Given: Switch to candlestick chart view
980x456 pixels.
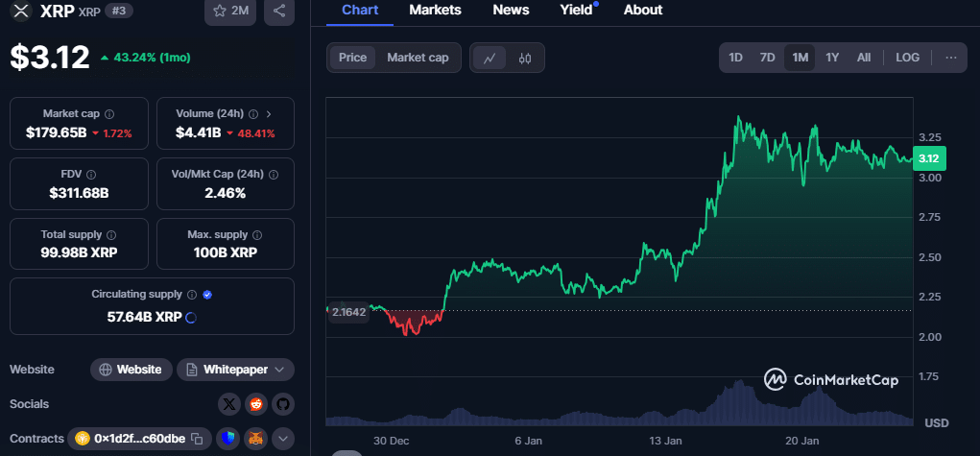Looking at the screenshot, I should 525,59.
